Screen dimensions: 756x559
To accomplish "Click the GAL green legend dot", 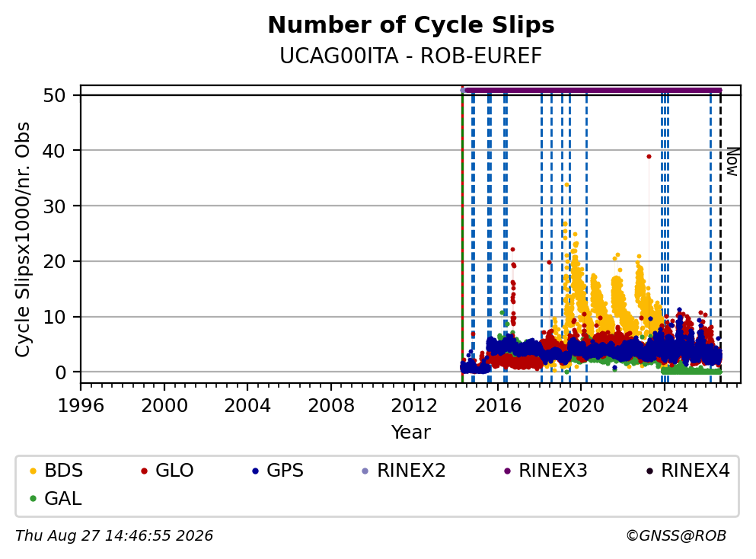I will (x=33, y=499).
